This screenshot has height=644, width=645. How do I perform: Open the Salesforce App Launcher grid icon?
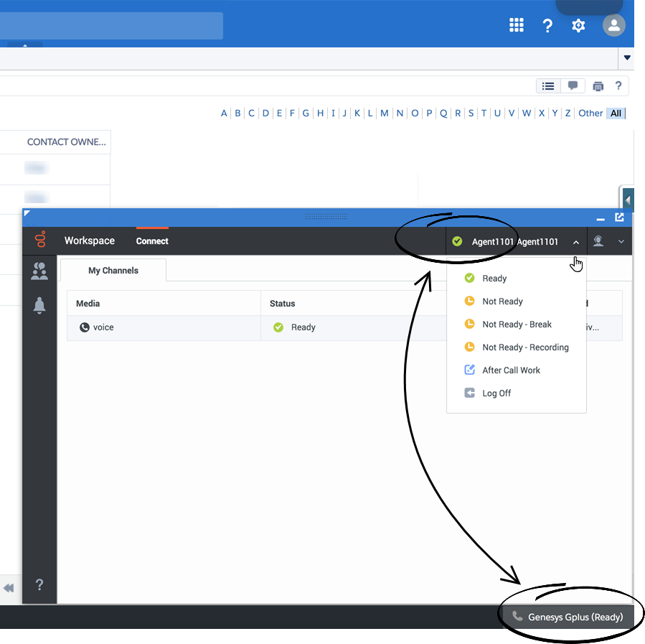(x=516, y=26)
